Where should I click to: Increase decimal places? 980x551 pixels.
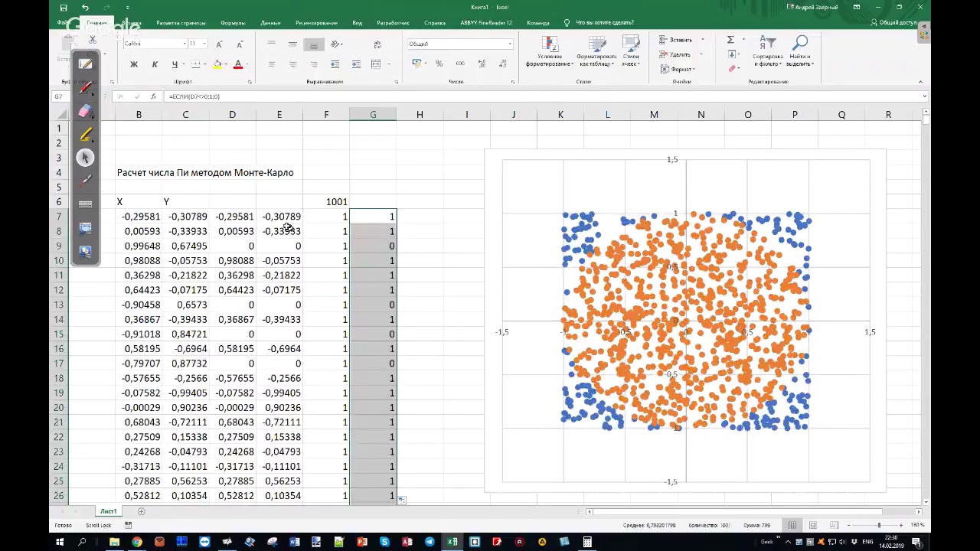[x=482, y=64]
